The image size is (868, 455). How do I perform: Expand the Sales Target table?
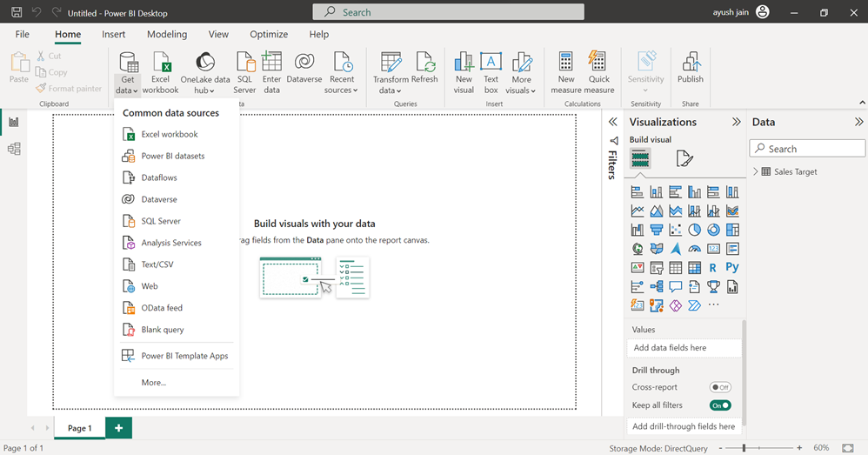click(756, 171)
